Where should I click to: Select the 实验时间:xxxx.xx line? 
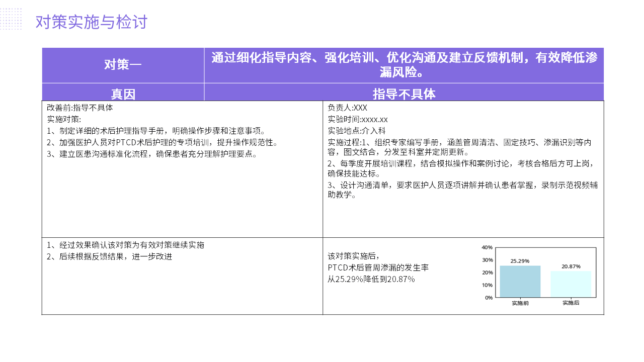(358, 119)
